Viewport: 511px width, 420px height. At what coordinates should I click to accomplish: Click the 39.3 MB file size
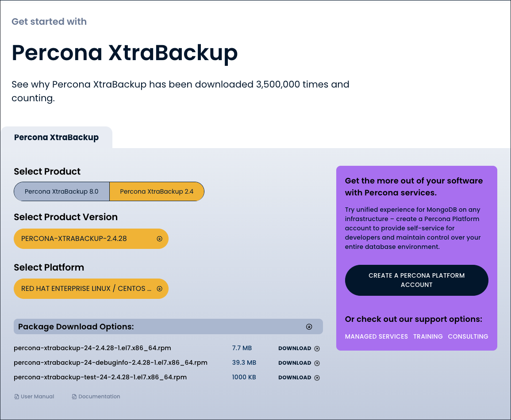pyautogui.click(x=244, y=363)
